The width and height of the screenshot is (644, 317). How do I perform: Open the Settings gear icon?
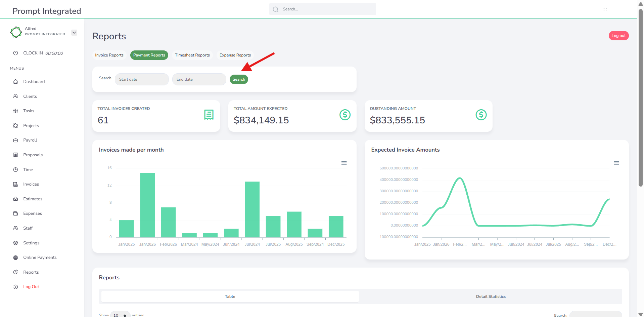15,243
